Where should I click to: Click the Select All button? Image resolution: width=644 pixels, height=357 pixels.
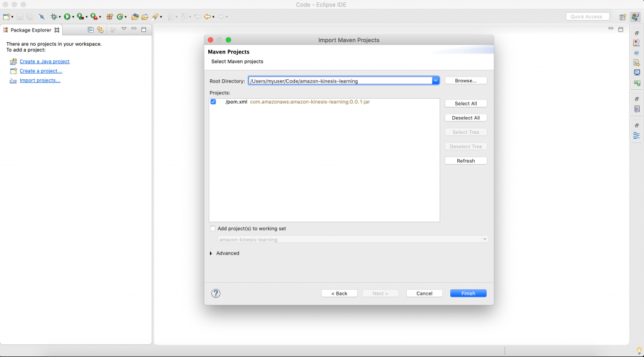466,104
